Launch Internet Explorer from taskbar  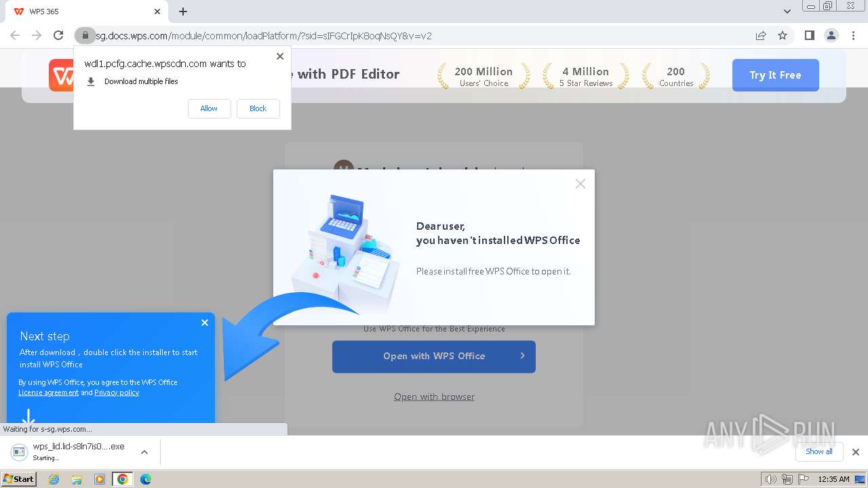(54, 479)
